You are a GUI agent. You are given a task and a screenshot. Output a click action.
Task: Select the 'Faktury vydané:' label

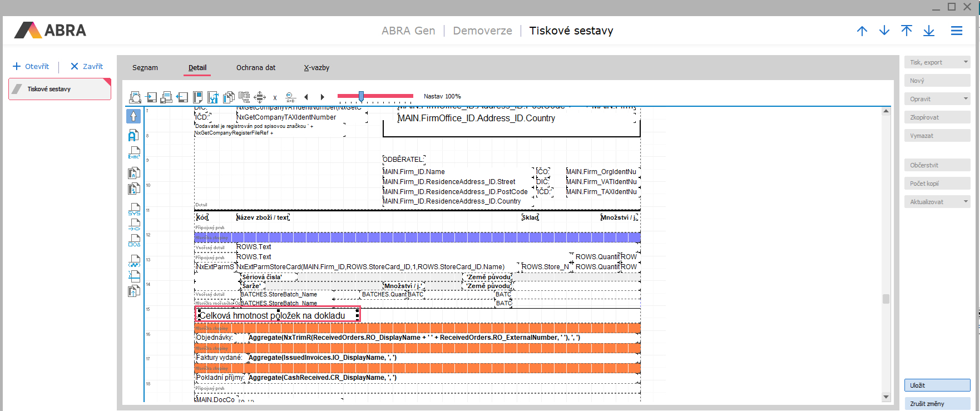pos(219,358)
